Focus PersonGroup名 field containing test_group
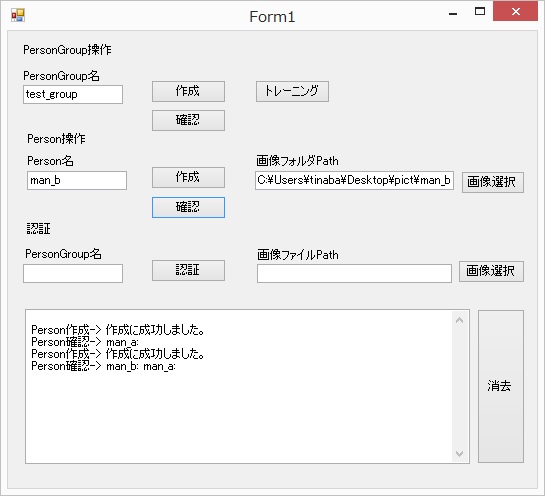545x496 pixels. (73, 94)
